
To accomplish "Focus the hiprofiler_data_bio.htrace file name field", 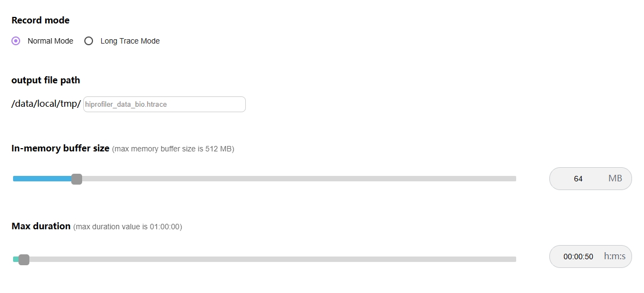I will (164, 104).
